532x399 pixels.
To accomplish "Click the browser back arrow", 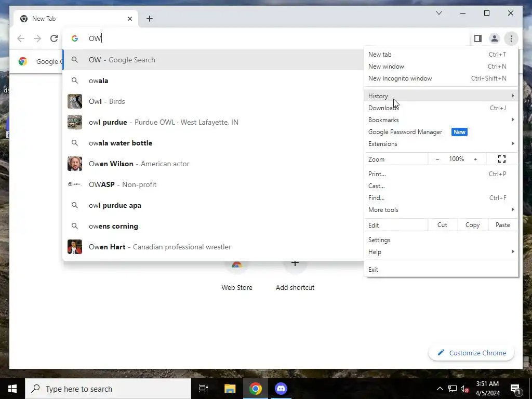I will tap(21, 38).
